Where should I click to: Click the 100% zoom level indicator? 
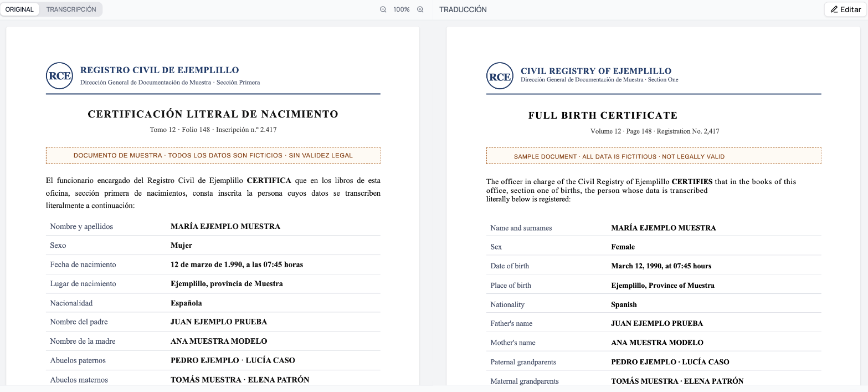click(402, 9)
